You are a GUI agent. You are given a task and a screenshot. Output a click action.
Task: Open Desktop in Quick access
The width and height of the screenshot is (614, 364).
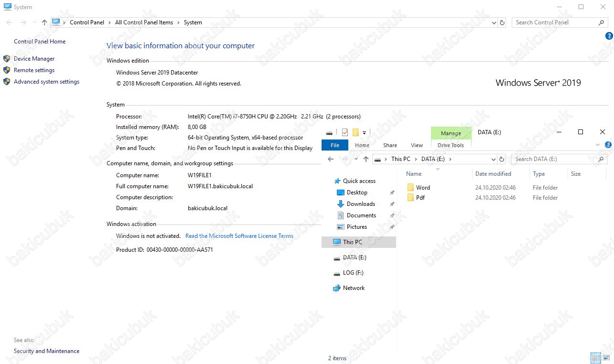(x=357, y=193)
